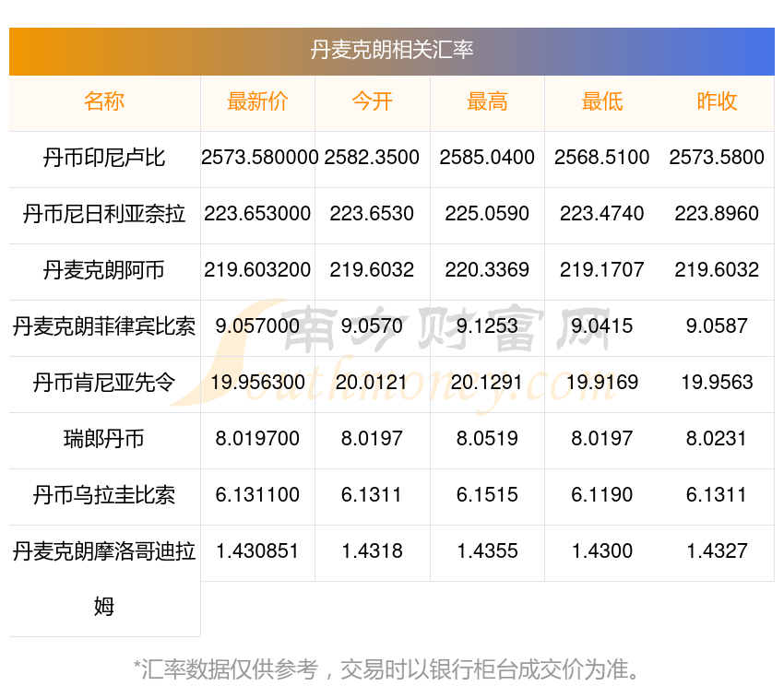Select the 最高 column header
Image resolution: width=784 pixels, height=698 pixels.
(487, 102)
